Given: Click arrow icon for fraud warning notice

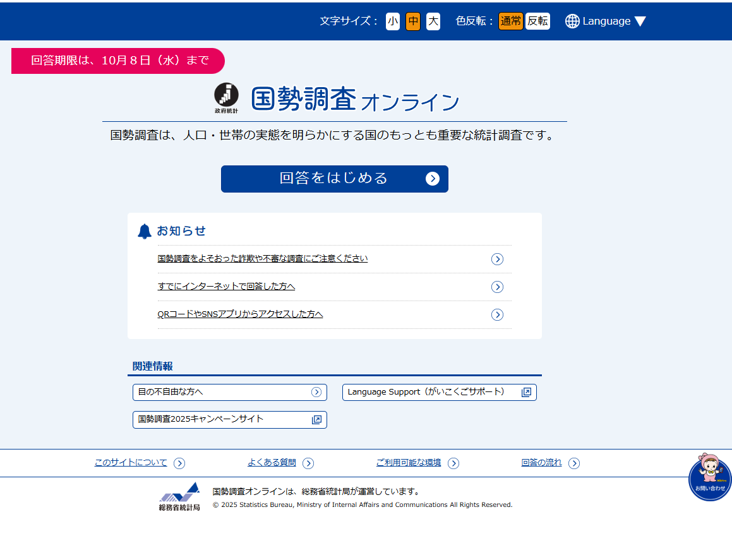Looking at the screenshot, I should click(x=497, y=259).
